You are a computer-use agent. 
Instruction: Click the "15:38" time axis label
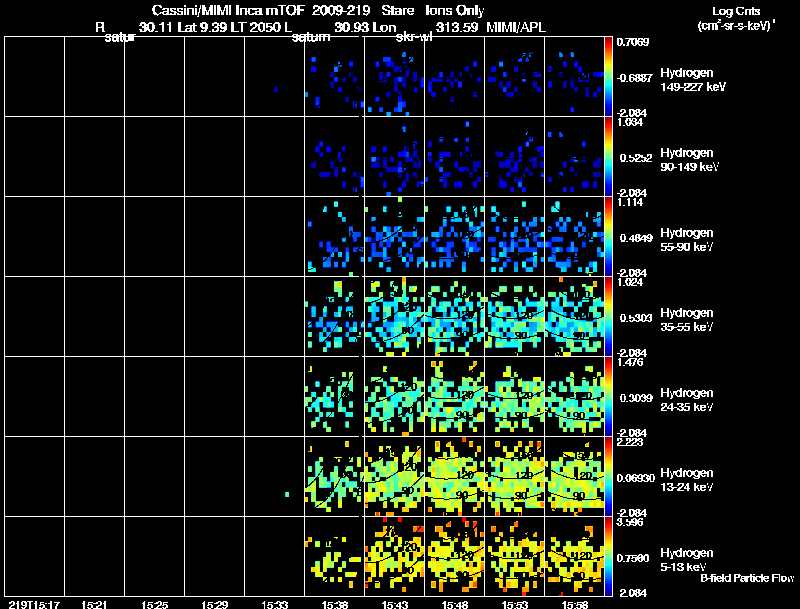pyautogui.click(x=335, y=604)
